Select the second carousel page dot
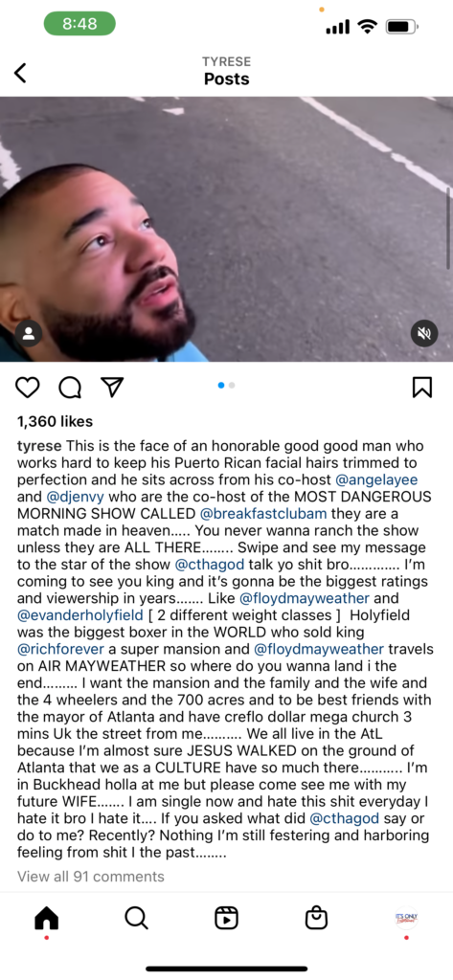Viewport: 453px width, 980px height. pos(232,386)
